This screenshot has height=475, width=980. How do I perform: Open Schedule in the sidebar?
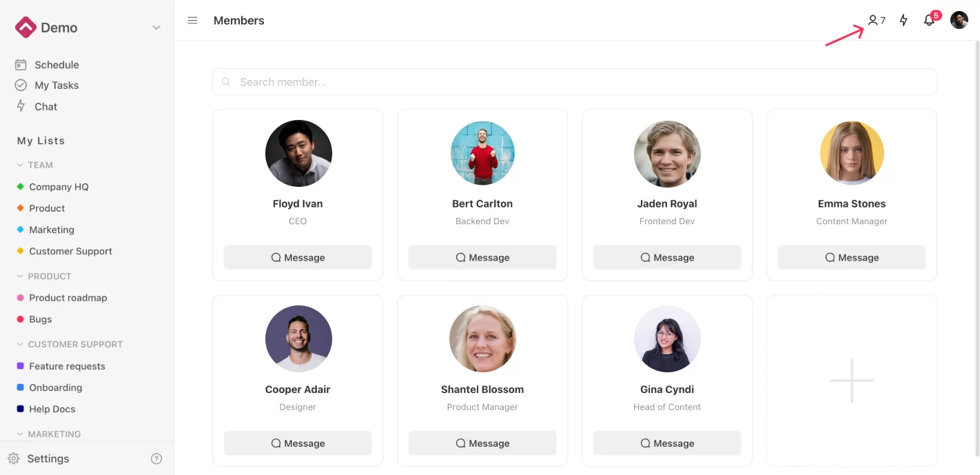[x=57, y=65]
